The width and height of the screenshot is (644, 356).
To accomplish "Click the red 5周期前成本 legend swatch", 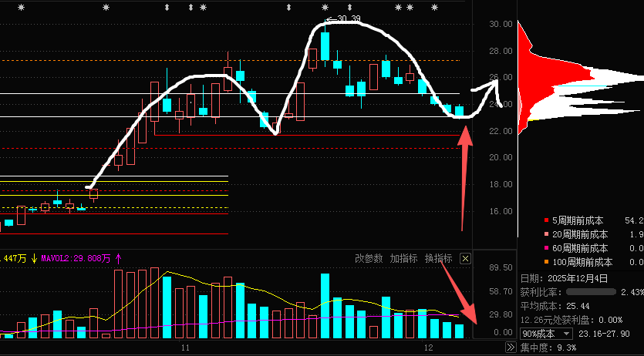I will click(x=546, y=220).
